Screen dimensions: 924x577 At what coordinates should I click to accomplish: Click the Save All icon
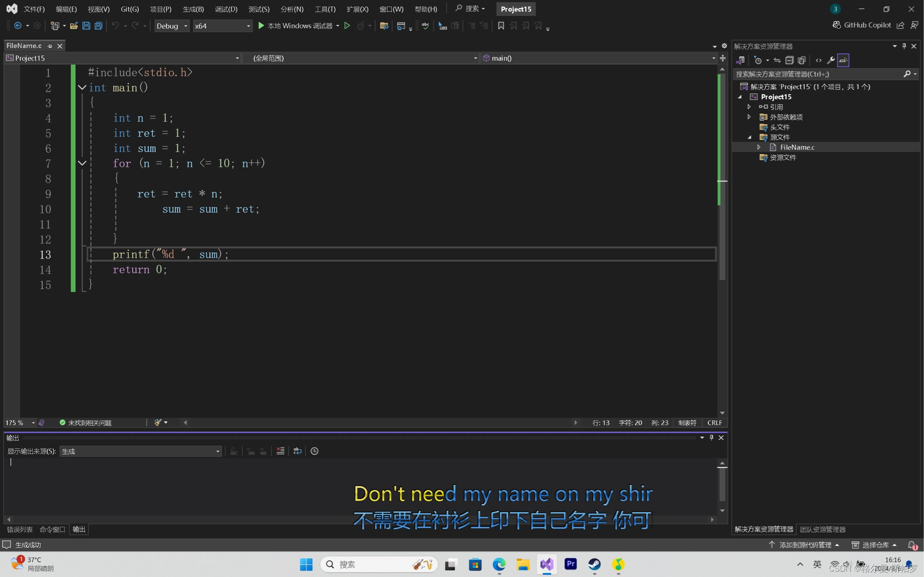(98, 26)
